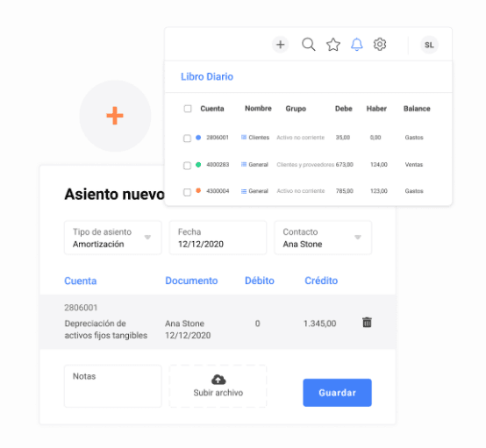
Task: Click cloud upload icon in Subir archivo
Action: 218,380
